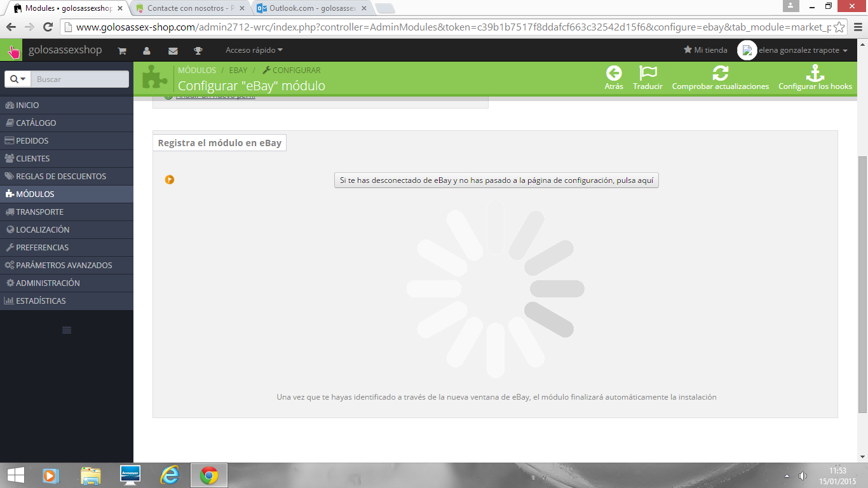The width and height of the screenshot is (868, 488).
Task: Open LOCALIZACIÓN in the sidebar
Action: [67, 230]
